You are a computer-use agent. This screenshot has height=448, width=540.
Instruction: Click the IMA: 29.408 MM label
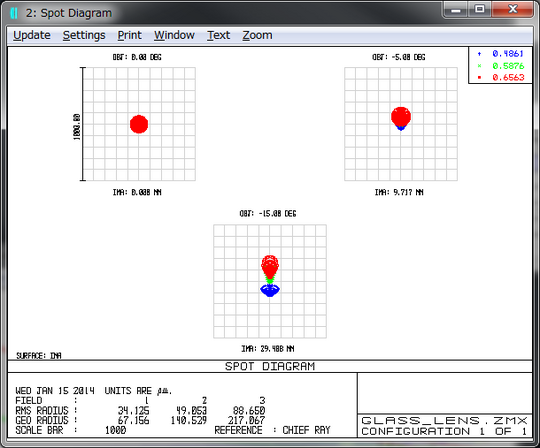pos(268,349)
